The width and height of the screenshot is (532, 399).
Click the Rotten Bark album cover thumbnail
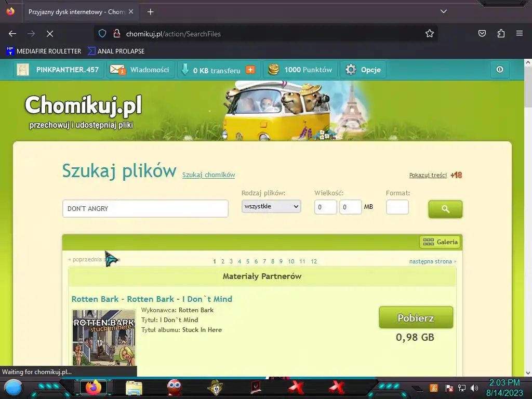point(104,338)
